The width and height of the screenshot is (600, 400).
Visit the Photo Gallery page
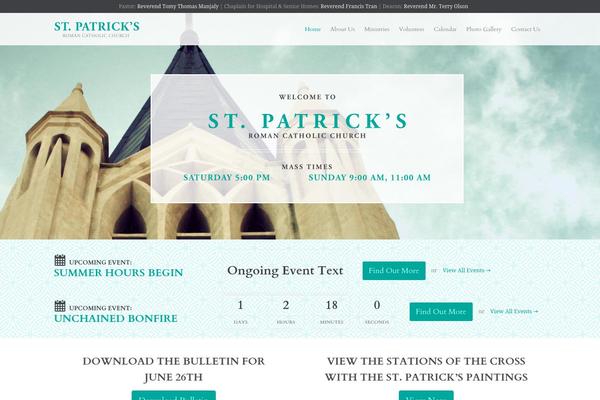(x=484, y=29)
